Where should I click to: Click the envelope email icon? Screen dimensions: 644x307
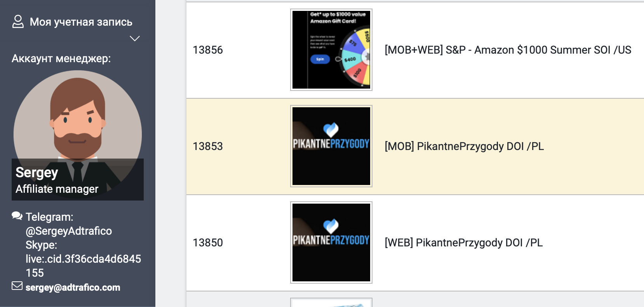pyautogui.click(x=17, y=286)
